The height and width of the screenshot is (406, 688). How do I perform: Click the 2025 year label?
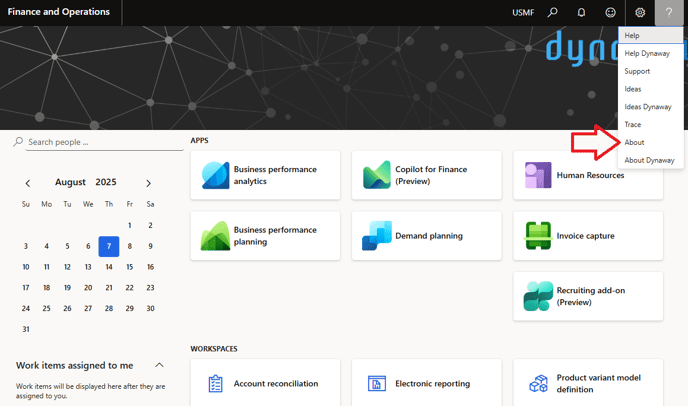pos(106,182)
